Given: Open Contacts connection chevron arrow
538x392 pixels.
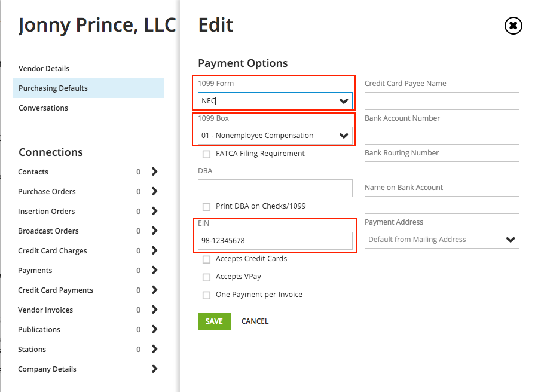Looking at the screenshot, I should click(154, 171).
